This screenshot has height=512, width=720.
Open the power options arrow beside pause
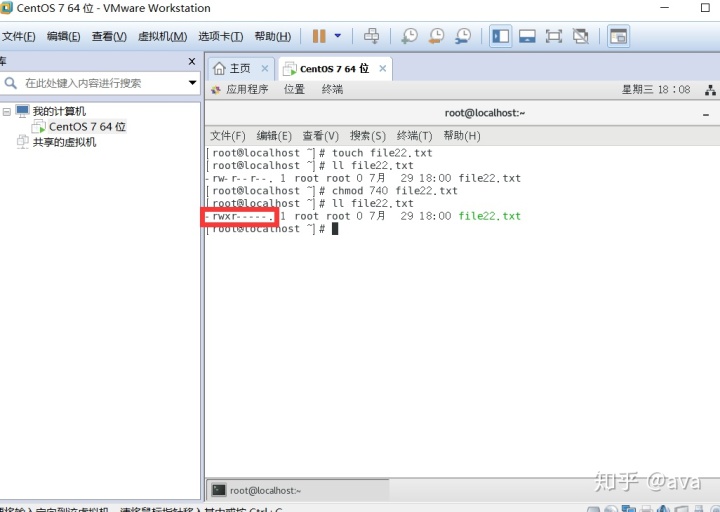[338, 35]
